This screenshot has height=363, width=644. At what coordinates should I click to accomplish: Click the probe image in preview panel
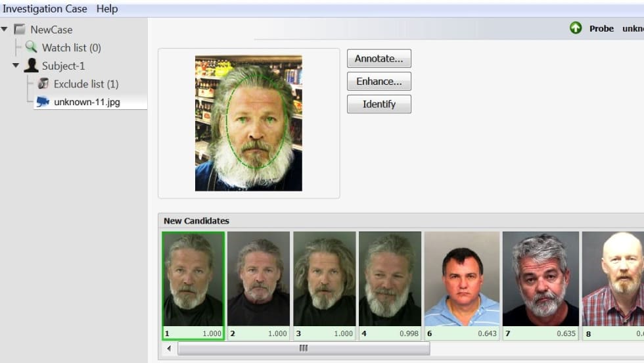tap(248, 123)
